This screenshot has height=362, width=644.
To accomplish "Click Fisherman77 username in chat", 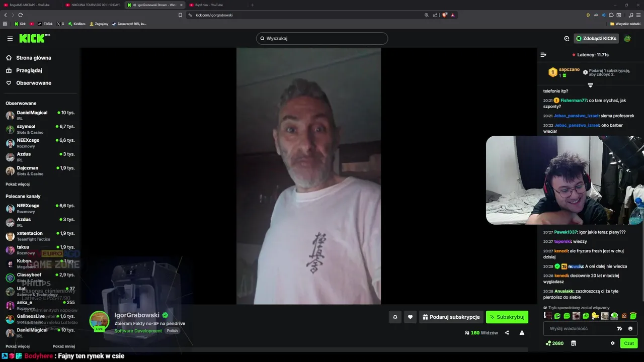I will pyautogui.click(x=574, y=101).
